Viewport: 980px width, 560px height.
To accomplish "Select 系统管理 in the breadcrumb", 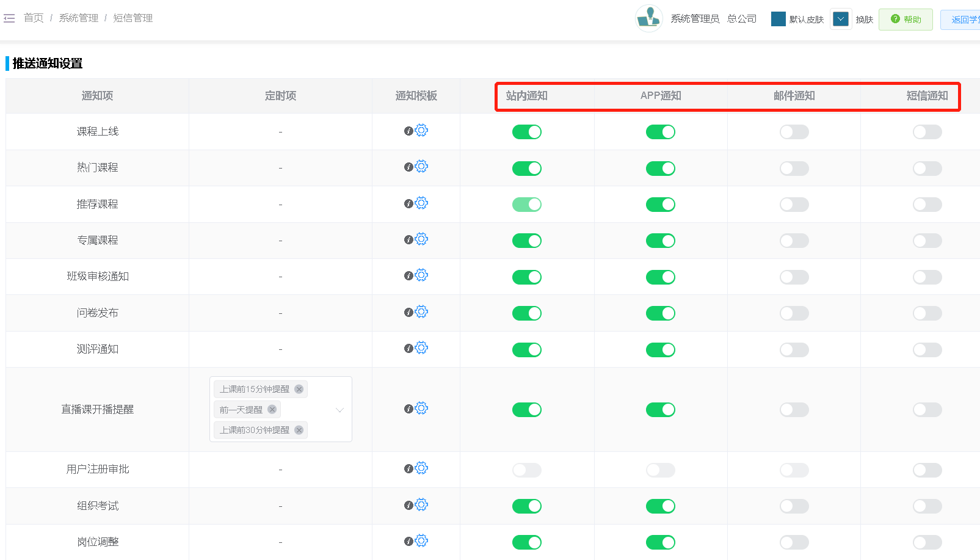I will [x=78, y=18].
